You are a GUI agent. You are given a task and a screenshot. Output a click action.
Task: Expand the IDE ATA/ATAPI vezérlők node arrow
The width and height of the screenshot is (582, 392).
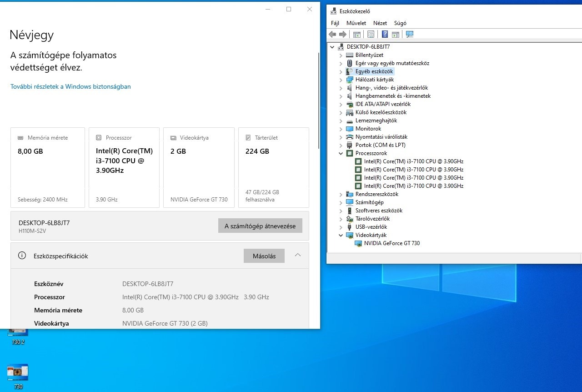coord(341,104)
